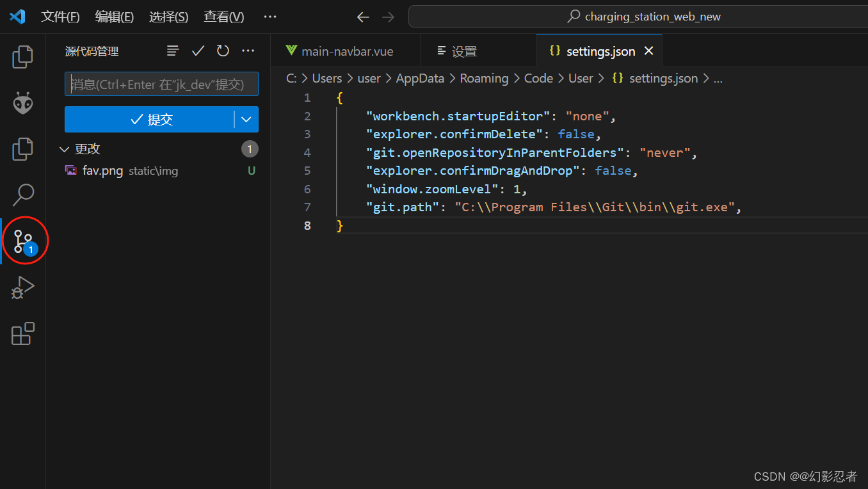Click the commit message input box

pyautogui.click(x=161, y=84)
